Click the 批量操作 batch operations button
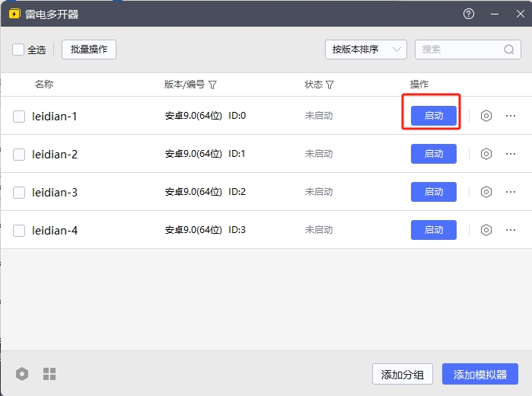The width and height of the screenshot is (532, 396). (89, 49)
